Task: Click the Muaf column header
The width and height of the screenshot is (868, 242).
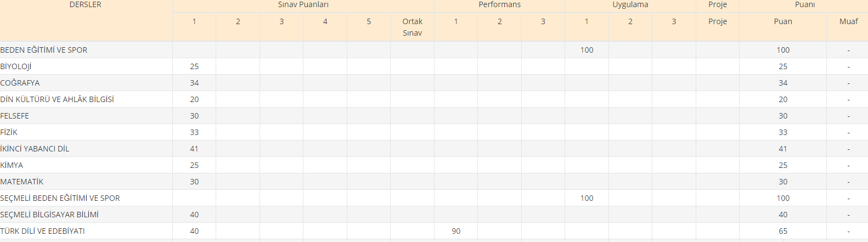Action: click(848, 21)
